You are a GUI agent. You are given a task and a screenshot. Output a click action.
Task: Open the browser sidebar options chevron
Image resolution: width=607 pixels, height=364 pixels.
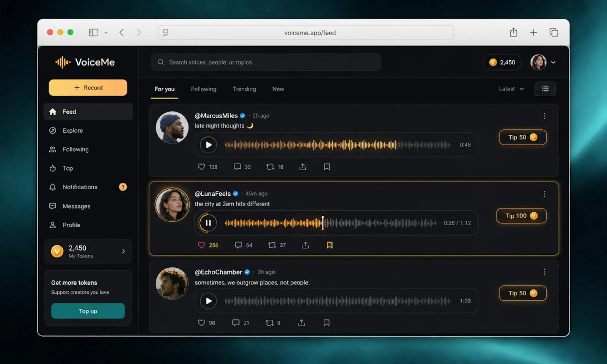click(x=106, y=33)
